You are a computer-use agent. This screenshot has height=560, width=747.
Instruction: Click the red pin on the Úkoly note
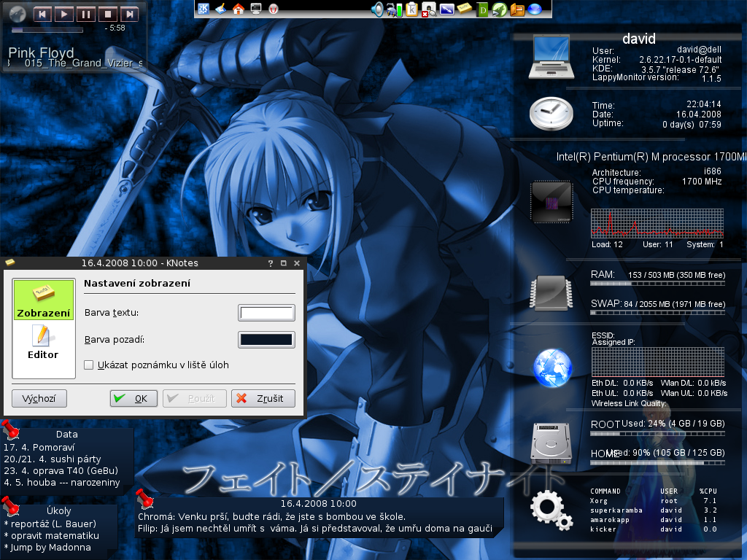10,506
